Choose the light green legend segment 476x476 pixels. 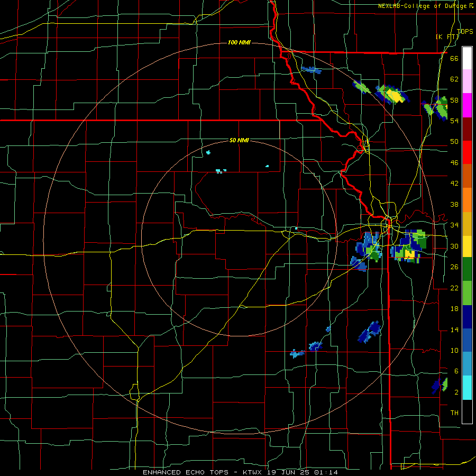click(467, 293)
